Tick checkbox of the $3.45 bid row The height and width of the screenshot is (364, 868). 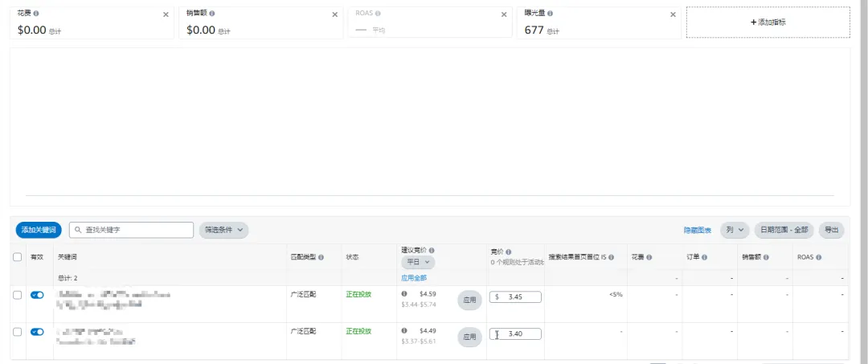pos(17,296)
